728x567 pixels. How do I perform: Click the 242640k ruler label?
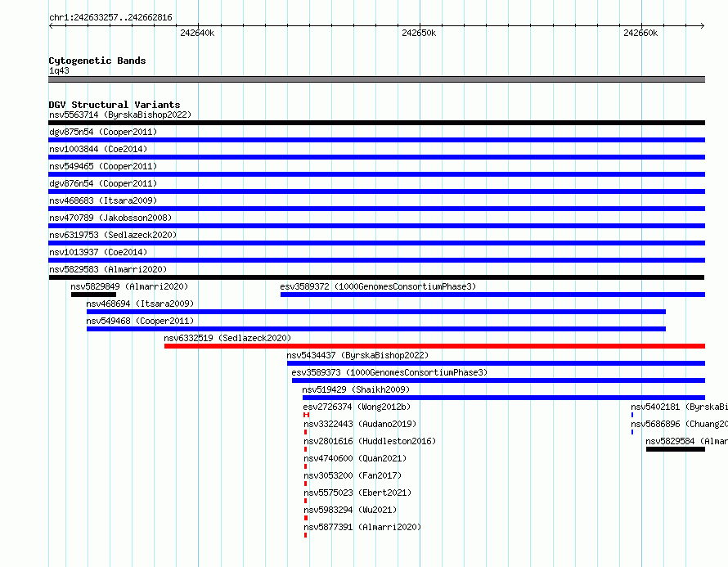(x=197, y=33)
